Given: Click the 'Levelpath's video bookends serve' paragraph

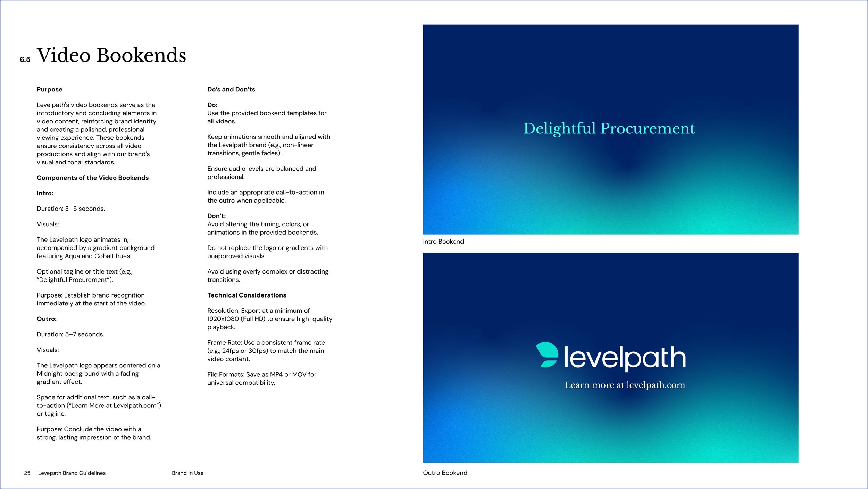Looking at the screenshot, I should pos(97,133).
